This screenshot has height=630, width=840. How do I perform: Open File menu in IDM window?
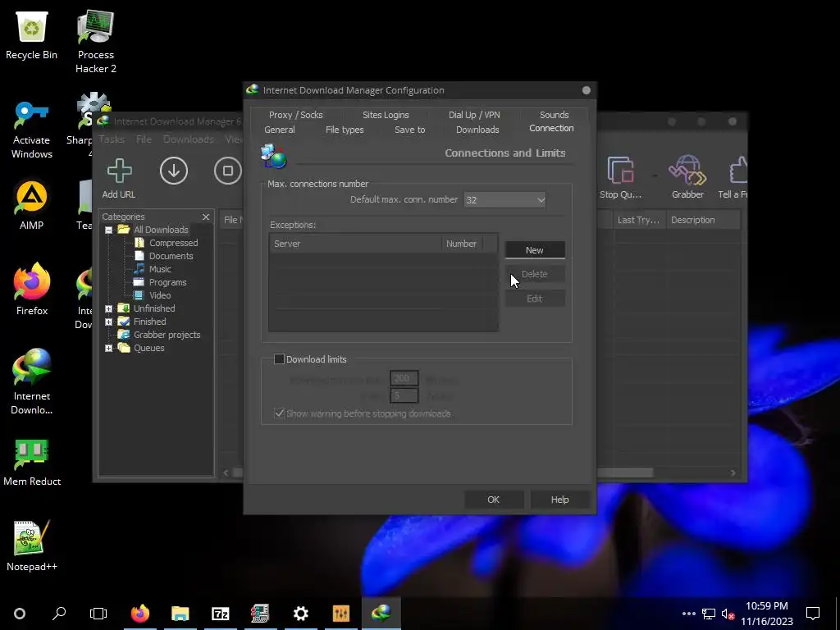click(144, 139)
